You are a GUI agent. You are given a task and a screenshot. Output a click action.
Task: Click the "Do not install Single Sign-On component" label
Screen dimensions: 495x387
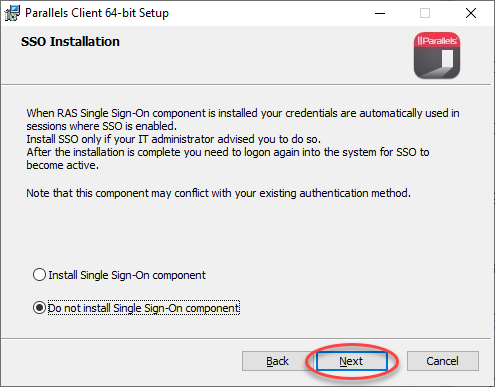[x=144, y=308]
